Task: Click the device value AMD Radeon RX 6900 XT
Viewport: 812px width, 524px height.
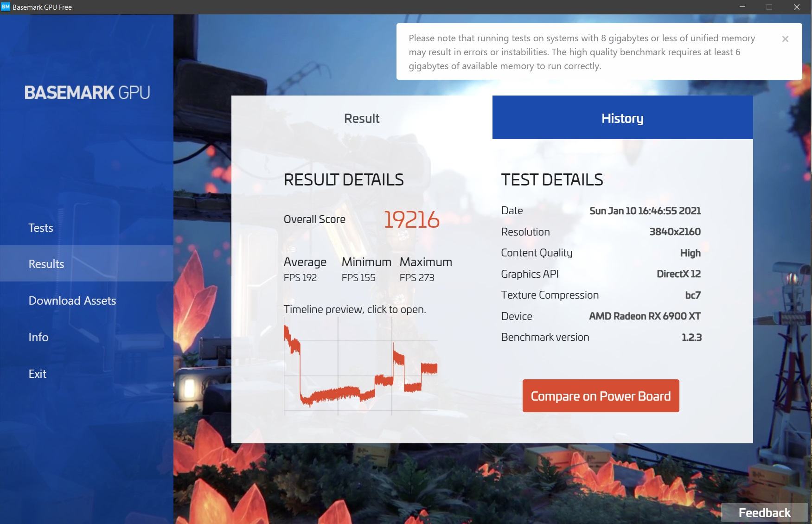Action: (x=645, y=316)
